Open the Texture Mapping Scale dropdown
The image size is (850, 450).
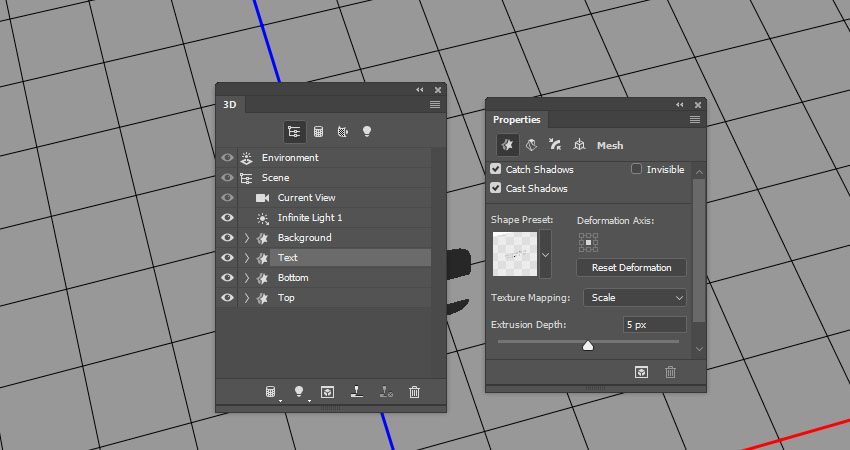click(635, 298)
